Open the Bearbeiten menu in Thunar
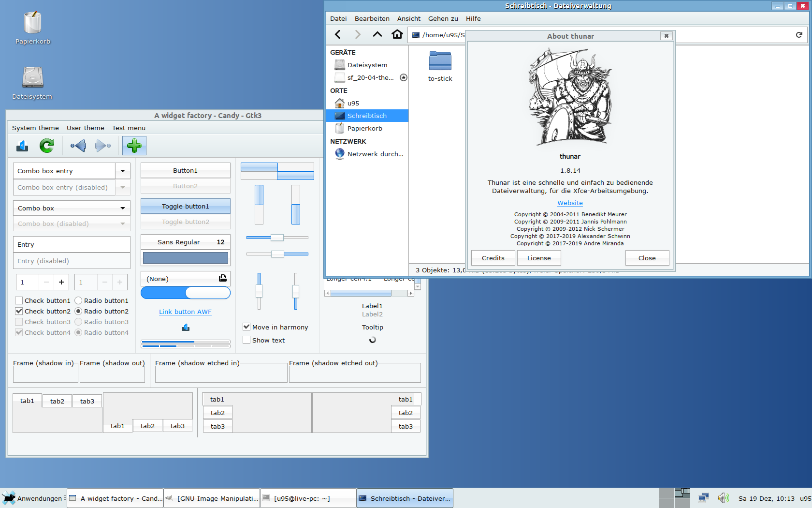 point(372,18)
